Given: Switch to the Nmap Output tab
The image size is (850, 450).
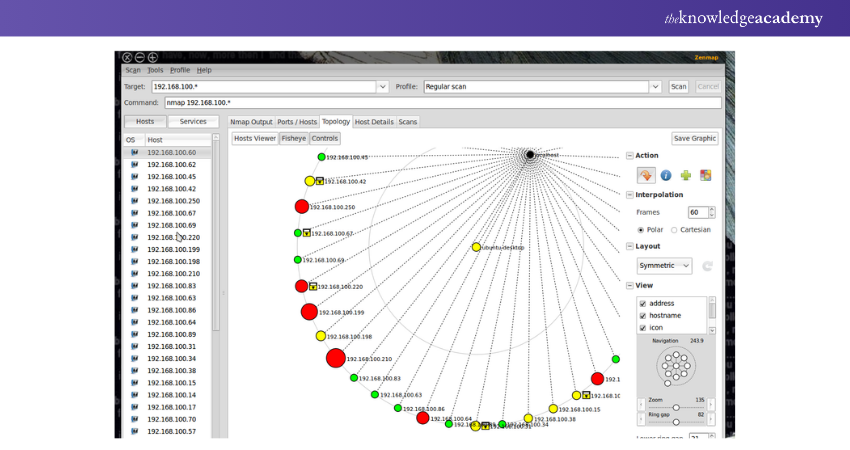Looking at the screenshot, I should pos(251,121).
